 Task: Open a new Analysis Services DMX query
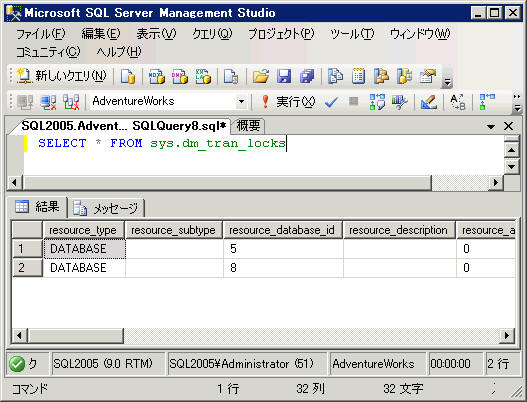180,76
